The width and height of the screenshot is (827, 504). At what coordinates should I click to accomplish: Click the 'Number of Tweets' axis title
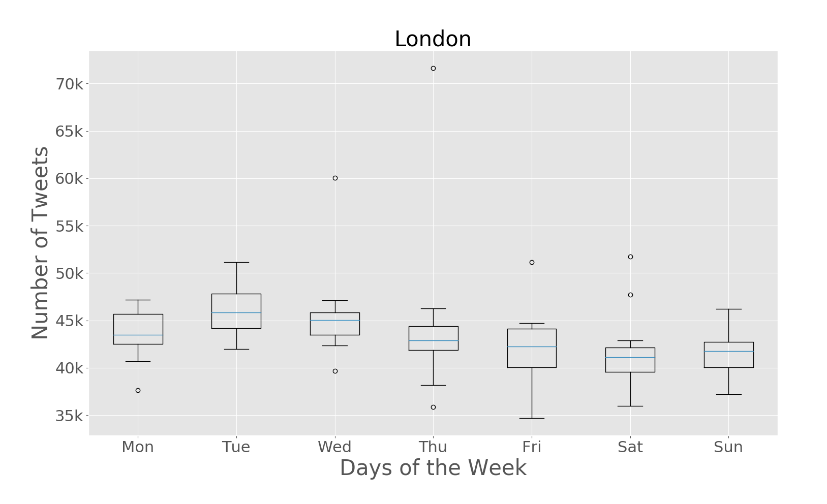41,243
